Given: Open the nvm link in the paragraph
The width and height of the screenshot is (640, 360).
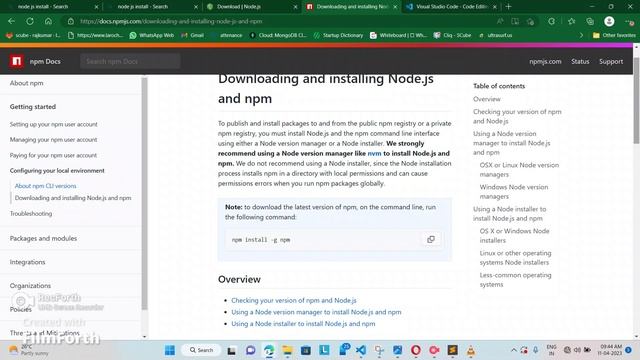Looking at the screenshot, I should click(374, 153).
